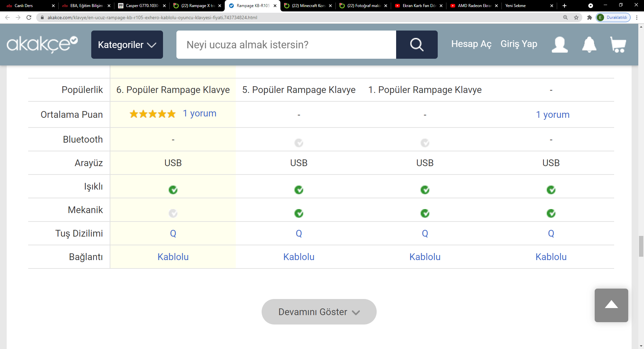Bookmark this page with the star
Screen dimensions: 644x349
(x=576, y=17)
